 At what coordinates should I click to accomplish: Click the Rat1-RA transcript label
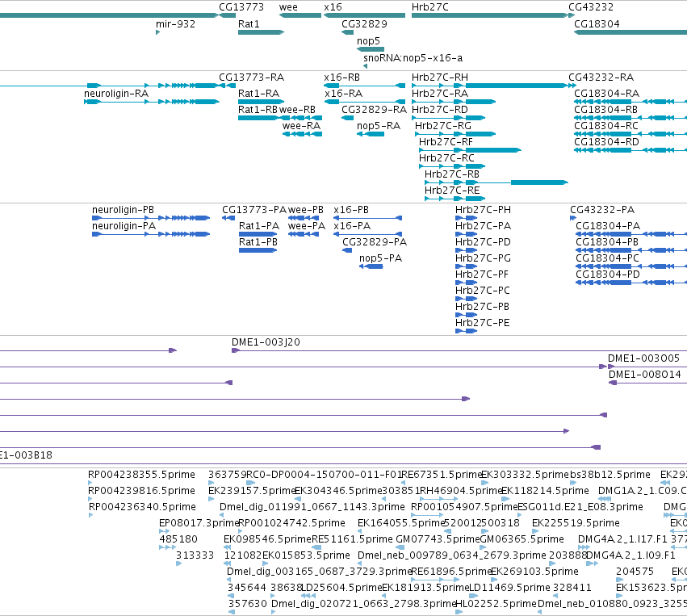pyautogui.click(x=259, y=94)
